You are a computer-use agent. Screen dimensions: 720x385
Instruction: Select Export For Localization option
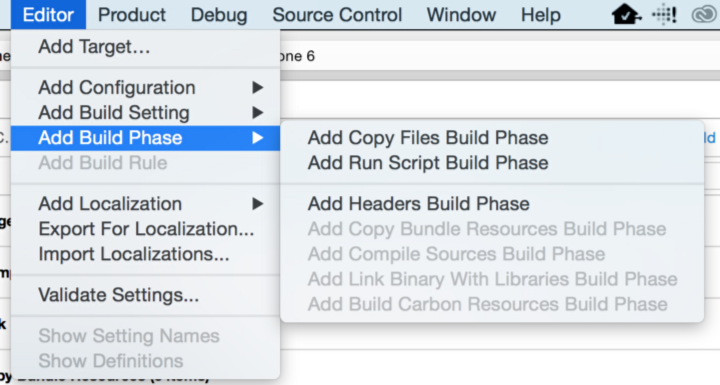point(145,229)
